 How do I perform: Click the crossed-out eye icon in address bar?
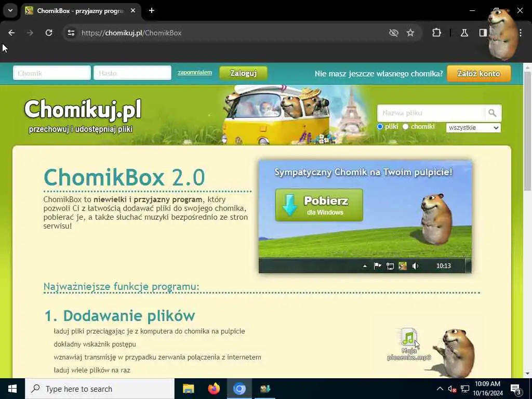394,33
